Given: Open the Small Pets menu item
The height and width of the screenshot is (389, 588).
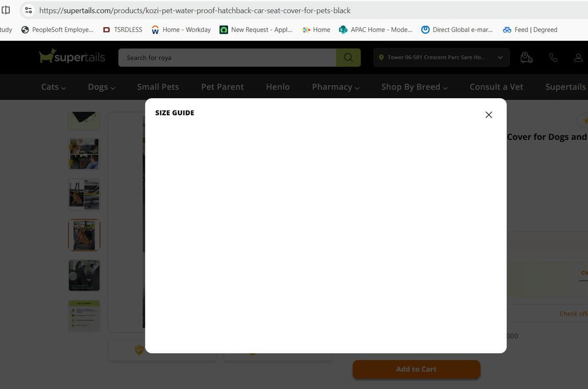Looking at the screenshot, I should point(158,87).
